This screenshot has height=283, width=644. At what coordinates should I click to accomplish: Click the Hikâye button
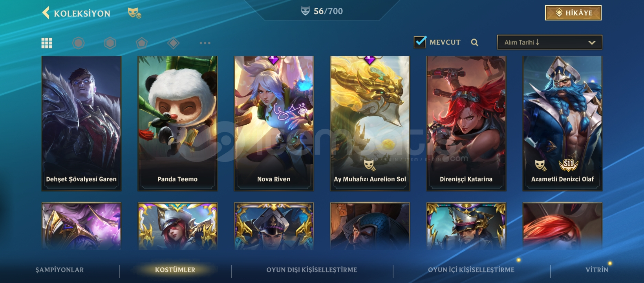[573, 13]
